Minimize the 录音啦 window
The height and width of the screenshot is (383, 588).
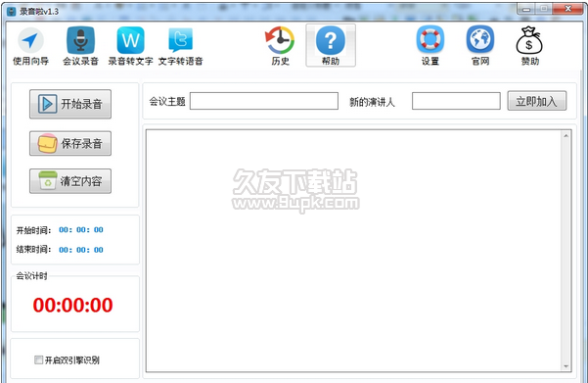[x=525, y=9]
